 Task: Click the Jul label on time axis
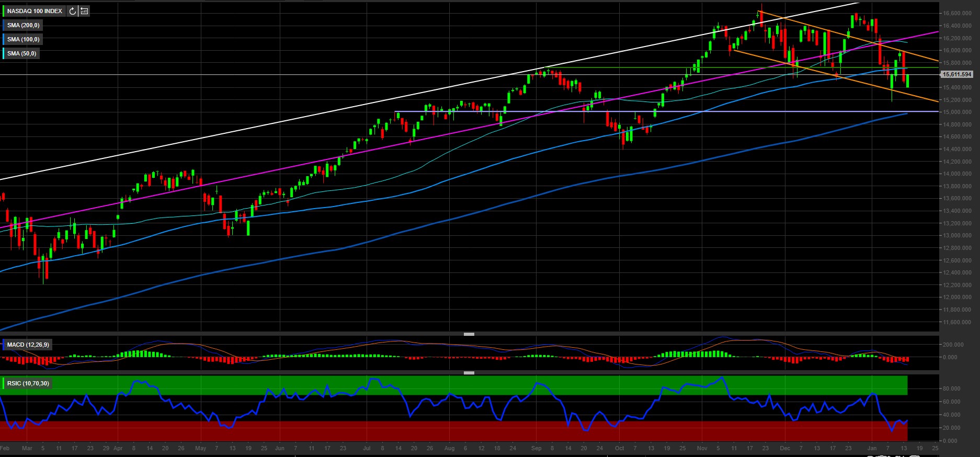tap(367, 448)
